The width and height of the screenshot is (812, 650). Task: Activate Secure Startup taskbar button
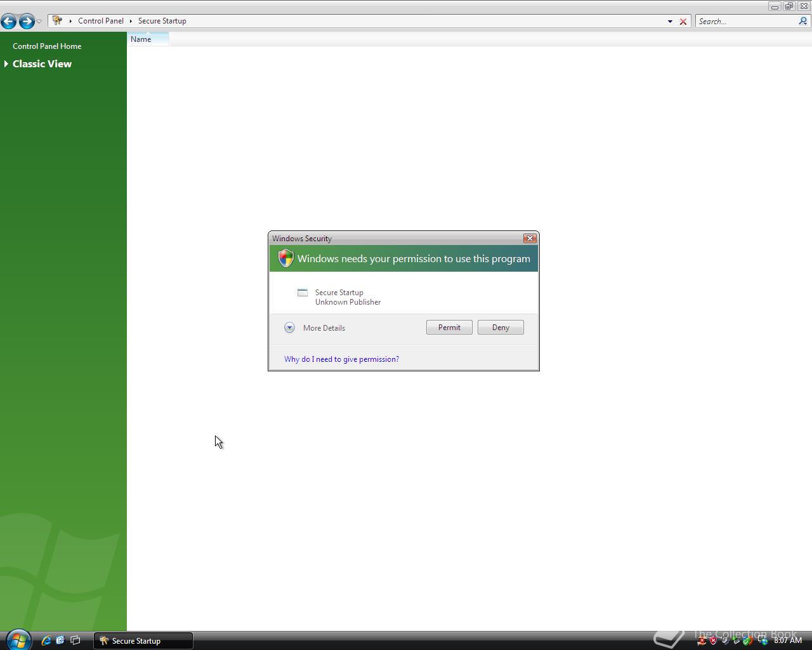pos(143,640)
